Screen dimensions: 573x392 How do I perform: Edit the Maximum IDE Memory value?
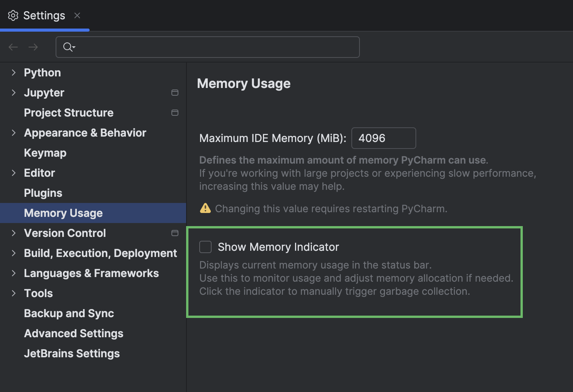pyautogui.click(x=383, y=138)
